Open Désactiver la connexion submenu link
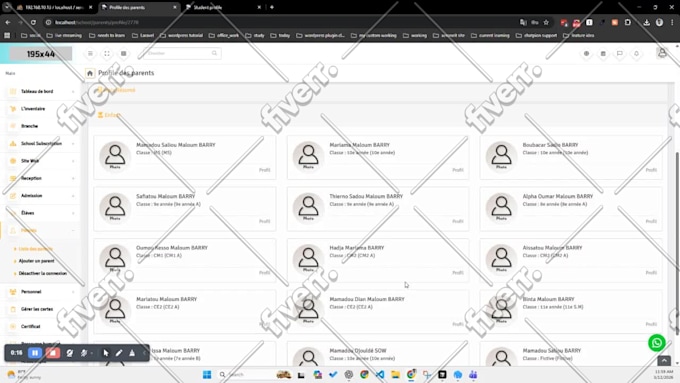 (42, 274)
